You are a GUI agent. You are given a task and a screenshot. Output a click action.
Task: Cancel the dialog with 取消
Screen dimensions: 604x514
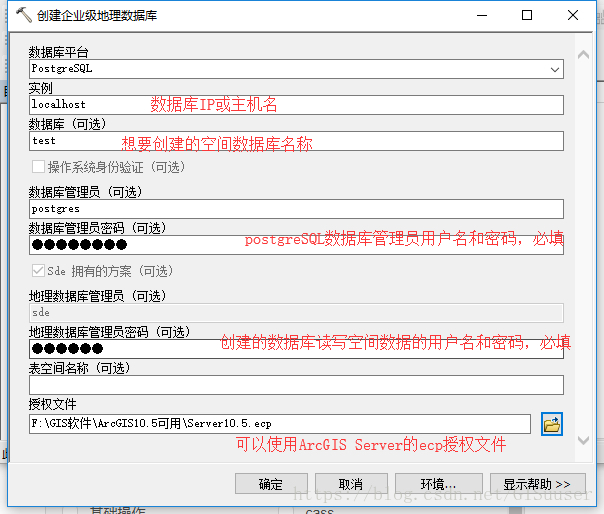click(x=351, y=484)
